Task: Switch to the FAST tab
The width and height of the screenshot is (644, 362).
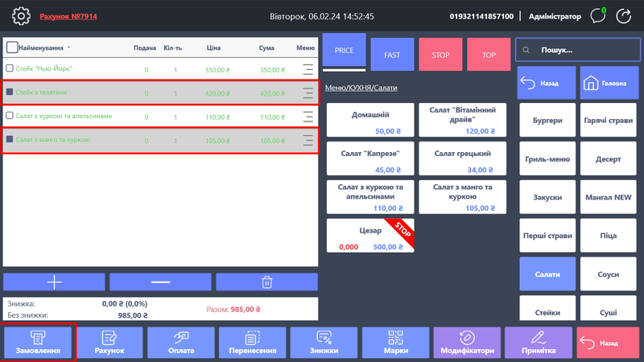Action: [392, 55]
